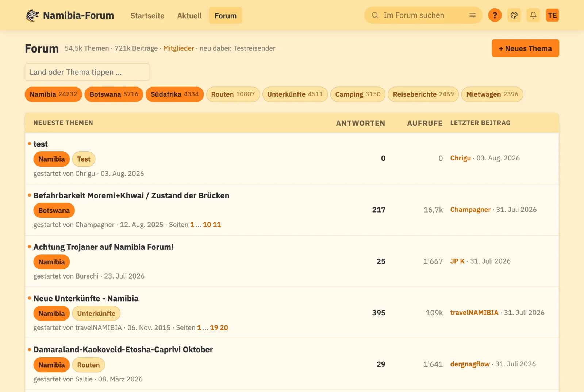The height and width of the screenshot is (392, 584).
Task: Enable the Camping filter chip
Action: 358,94
